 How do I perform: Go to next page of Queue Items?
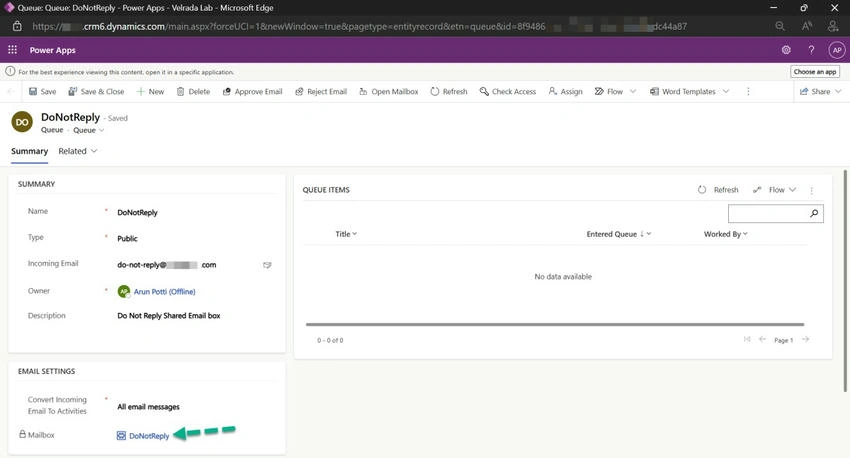[806, 339]
